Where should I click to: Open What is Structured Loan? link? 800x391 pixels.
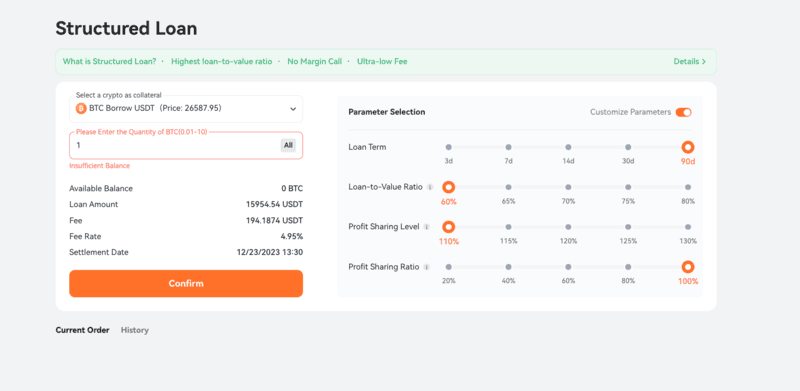coord(109,62)
